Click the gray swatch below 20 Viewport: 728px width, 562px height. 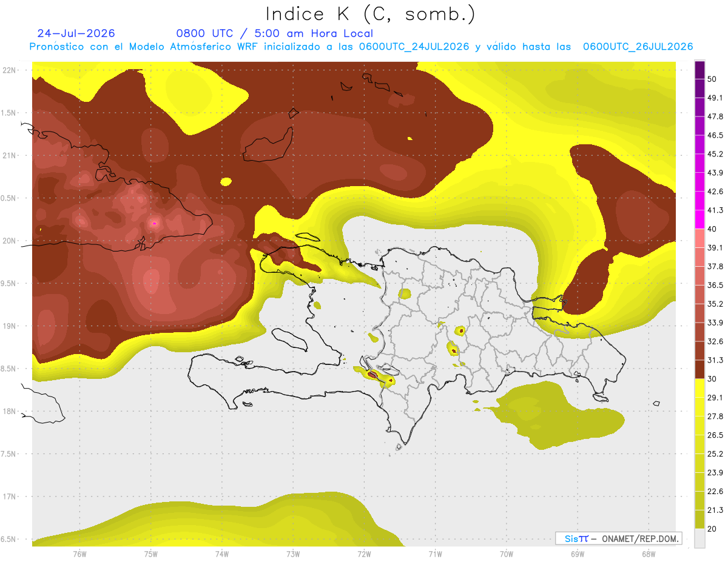click(x=699, y=538)
